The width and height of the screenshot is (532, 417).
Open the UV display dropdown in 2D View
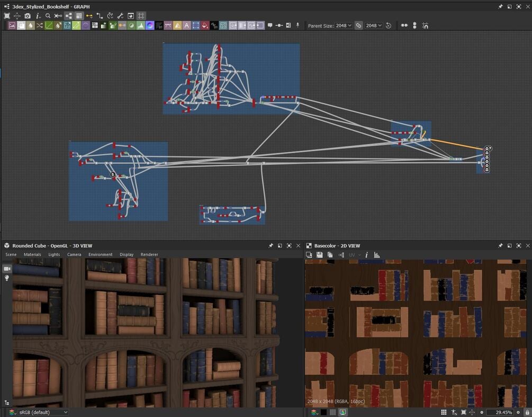coord(355,255)
